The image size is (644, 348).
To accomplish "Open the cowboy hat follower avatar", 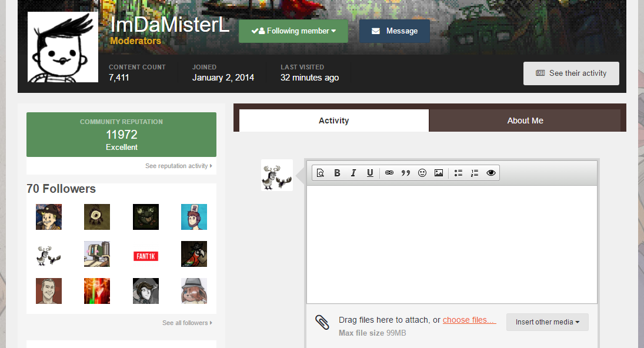I will (48, 217).
